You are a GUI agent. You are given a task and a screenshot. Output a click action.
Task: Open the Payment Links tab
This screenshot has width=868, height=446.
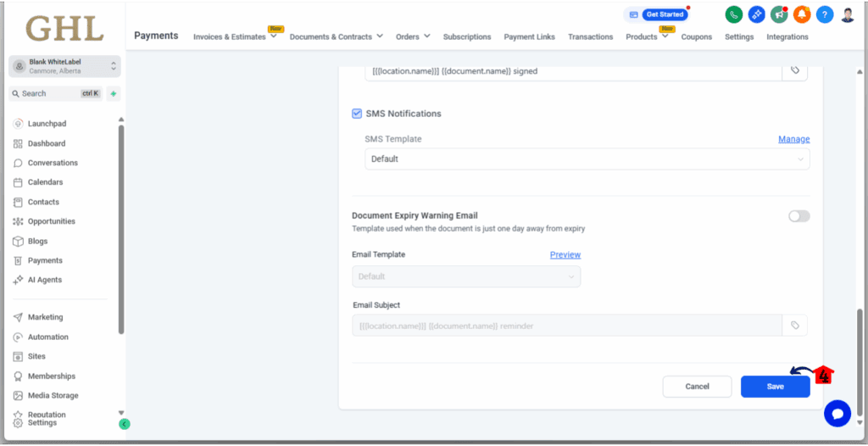[x=529, y=36]
